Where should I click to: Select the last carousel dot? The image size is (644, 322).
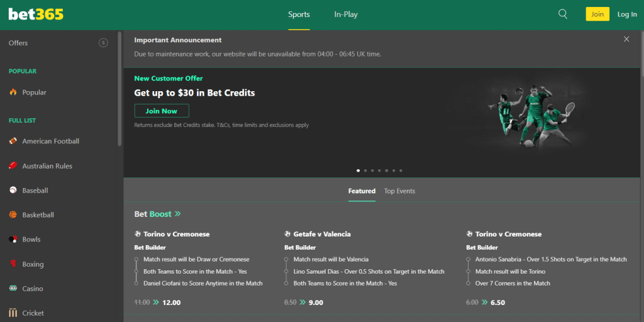pos(401,170)
